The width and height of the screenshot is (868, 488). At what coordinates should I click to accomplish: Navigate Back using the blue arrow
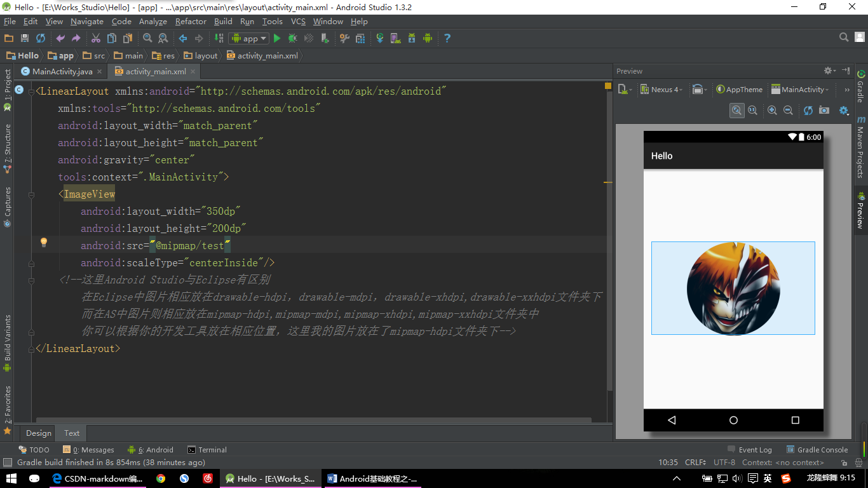[183, 38]
